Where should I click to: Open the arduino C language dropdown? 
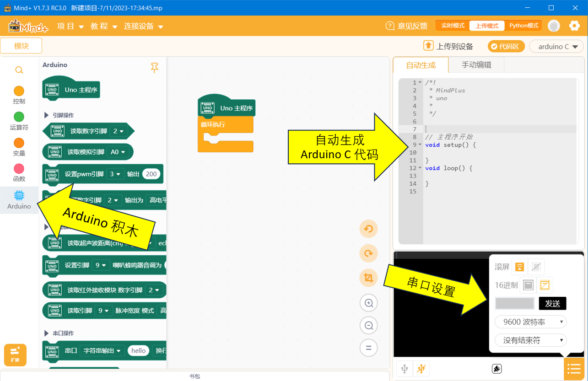[556, 46]
